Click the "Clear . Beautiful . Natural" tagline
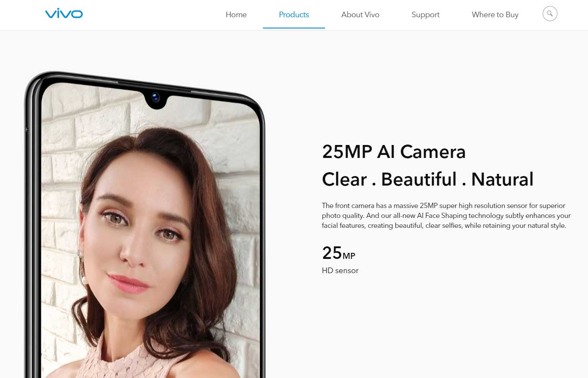Viewport: 588px width, 378px height. click(428, 180)
